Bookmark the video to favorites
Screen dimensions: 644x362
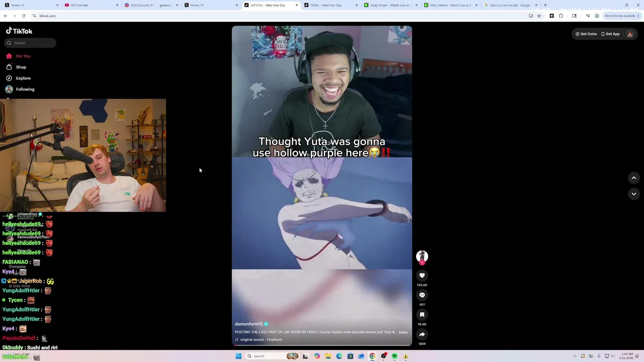(x=422, y=315)
